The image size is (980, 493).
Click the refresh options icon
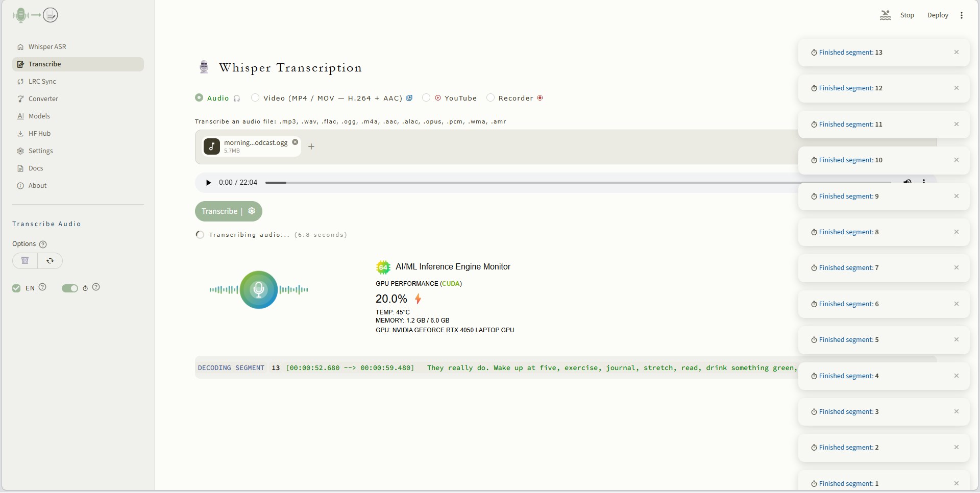tap(50, 261)
